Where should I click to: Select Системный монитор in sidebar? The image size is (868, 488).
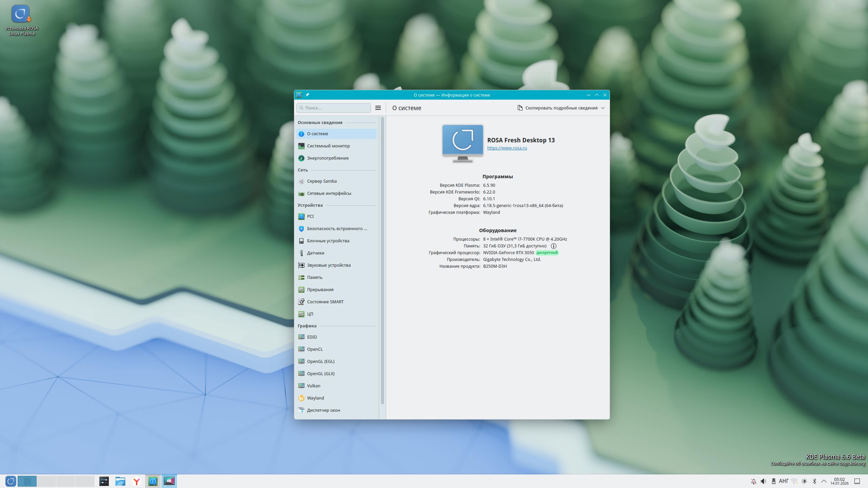point(328,146)
